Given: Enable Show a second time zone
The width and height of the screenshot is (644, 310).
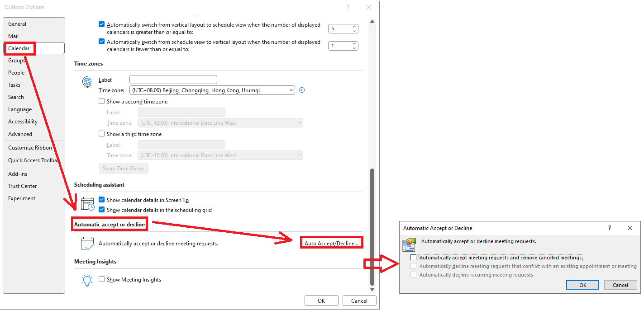Looking at the screenshot, I should click(x=101, y=102).
